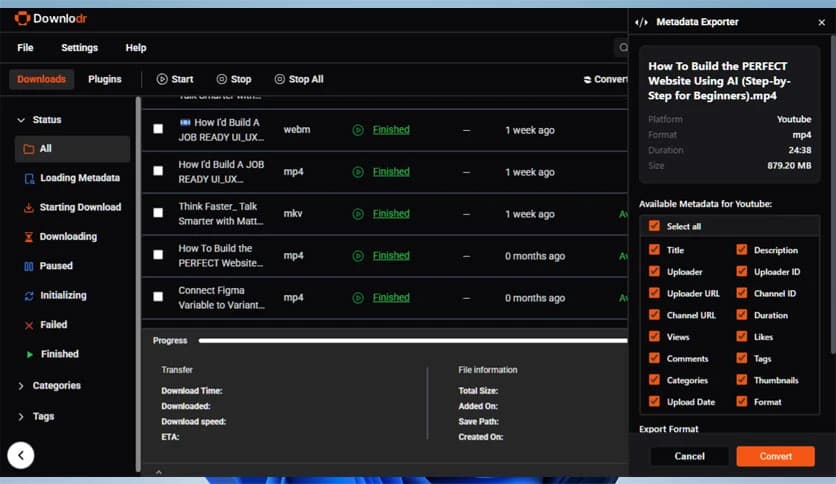This screenshot has height=484, width=836.
Task: Click the Paused bars icon
Action: pos(29,266)
